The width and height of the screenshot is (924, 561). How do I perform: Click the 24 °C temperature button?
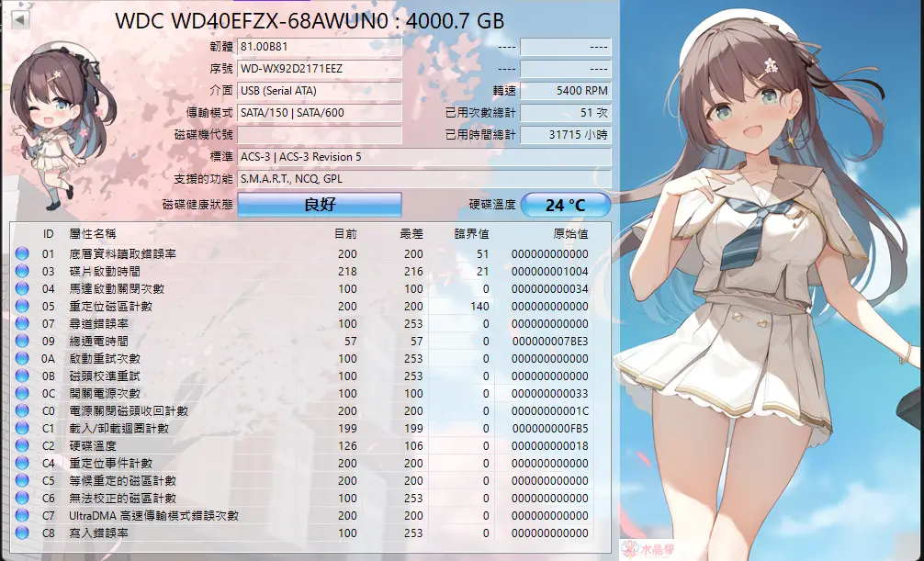point(566,205)
